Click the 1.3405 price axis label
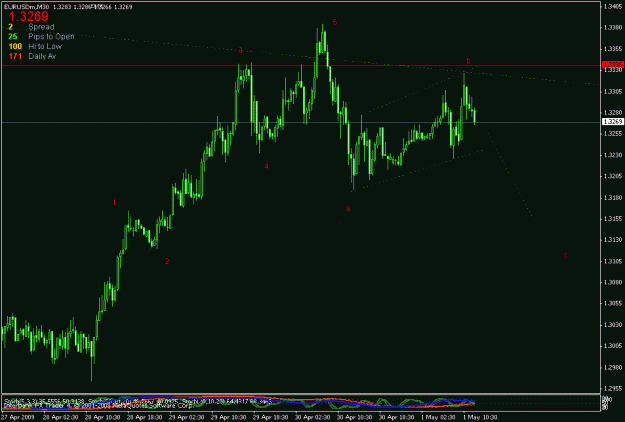Screen dimensions: 625x422 (x=613, y=6)
